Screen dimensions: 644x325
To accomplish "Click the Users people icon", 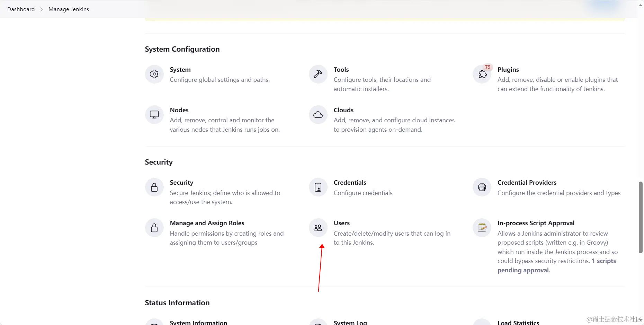I will 318,228.
